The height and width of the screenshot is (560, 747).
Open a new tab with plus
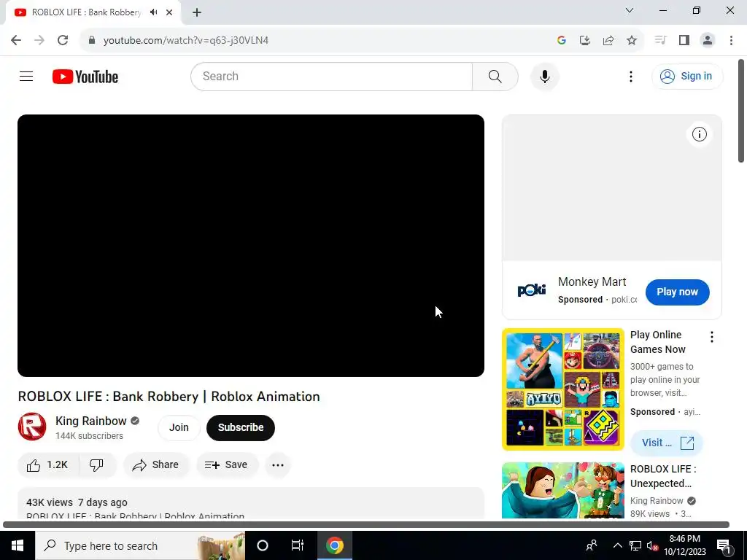[x=197, y=12]
